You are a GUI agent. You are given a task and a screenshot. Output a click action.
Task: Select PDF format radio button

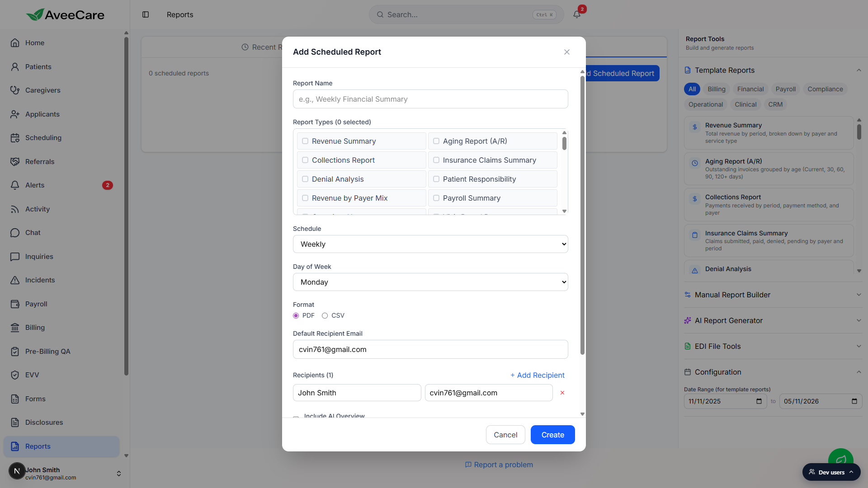click(x=296, y=316)
